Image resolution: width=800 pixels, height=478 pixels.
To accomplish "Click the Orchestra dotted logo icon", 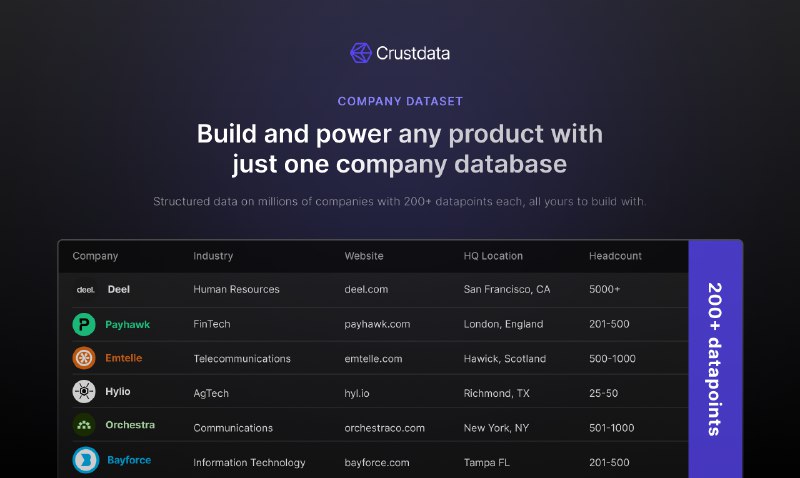I will click(x=85, y=425).
